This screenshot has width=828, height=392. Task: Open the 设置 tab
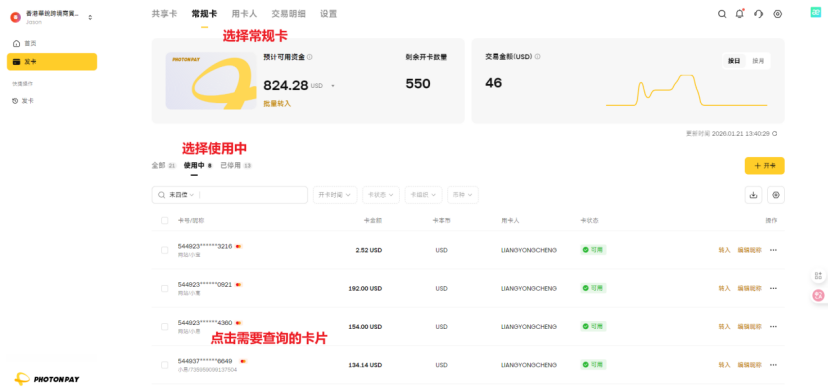pyautogui.click(x=328, y=14)
